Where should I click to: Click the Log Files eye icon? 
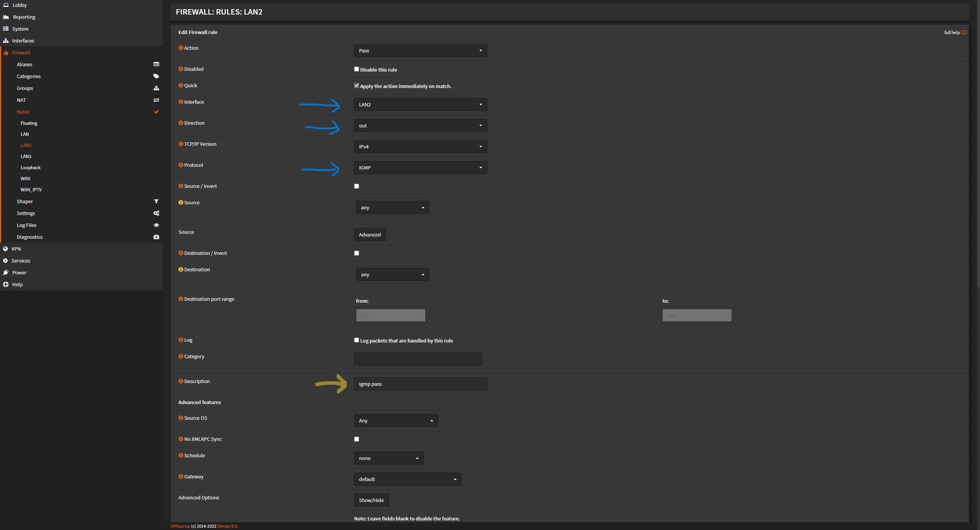(x=156, y=225)
